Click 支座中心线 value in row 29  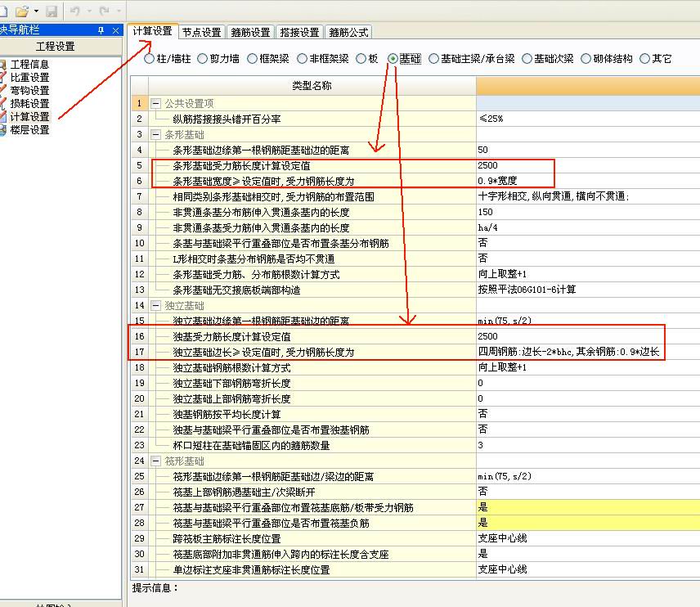588,538
